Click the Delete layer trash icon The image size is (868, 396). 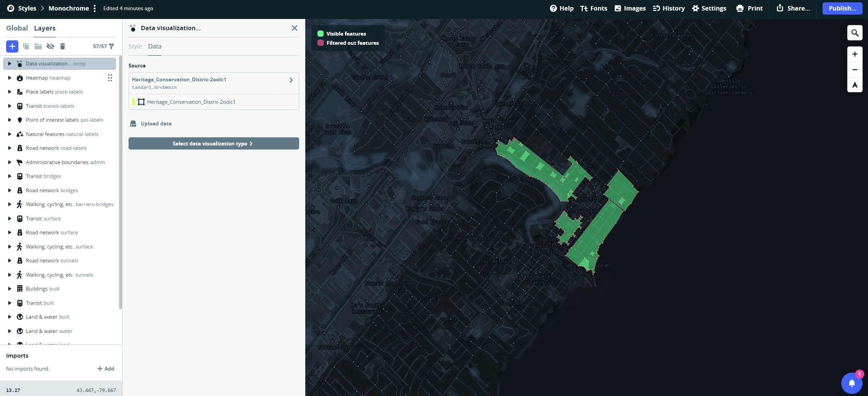tap(62, 46)
